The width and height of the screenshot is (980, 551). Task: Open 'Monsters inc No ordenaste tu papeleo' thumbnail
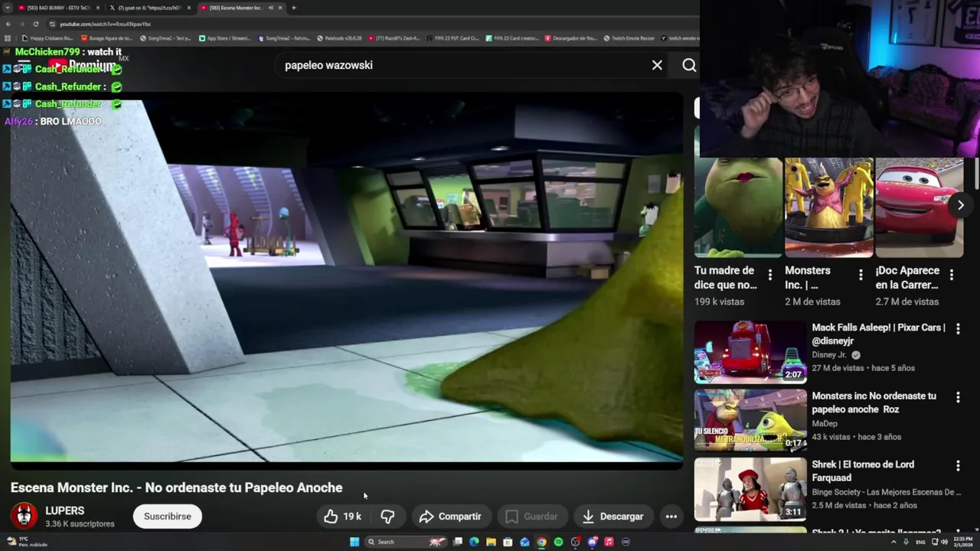[750, 420]
